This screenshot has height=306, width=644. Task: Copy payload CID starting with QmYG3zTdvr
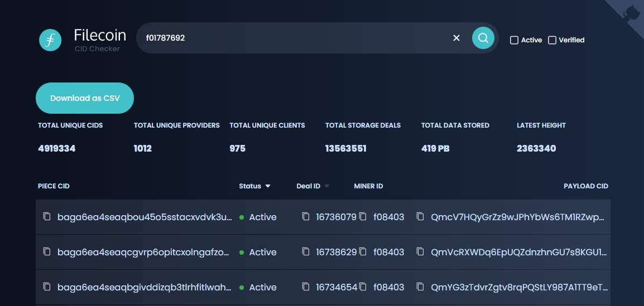(420, 286)
